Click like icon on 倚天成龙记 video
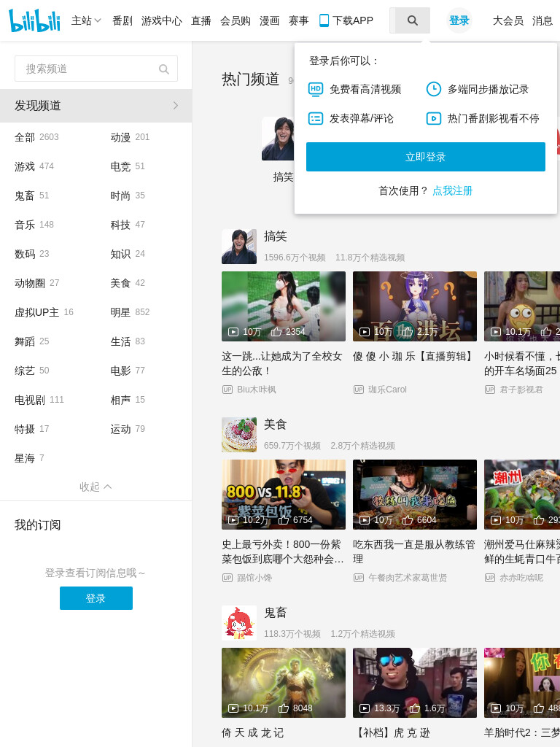This screenshot has height=747, width=560. (284, 708)
